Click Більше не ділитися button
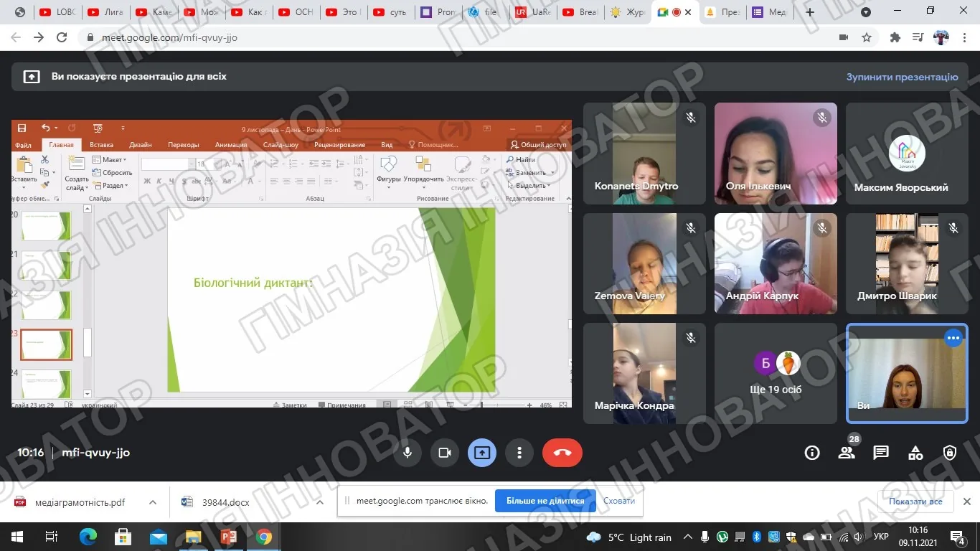This screenshot has height=551, width=980. point(545,501)
